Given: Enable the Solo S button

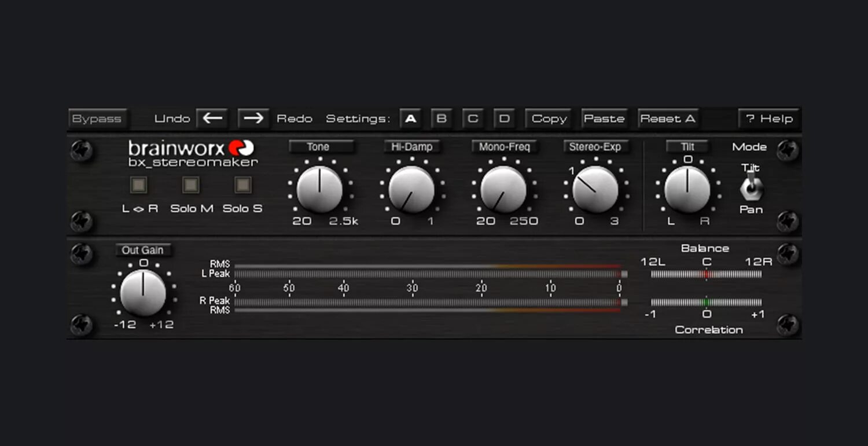Looking at the screenshot, I should coord(243,185).
